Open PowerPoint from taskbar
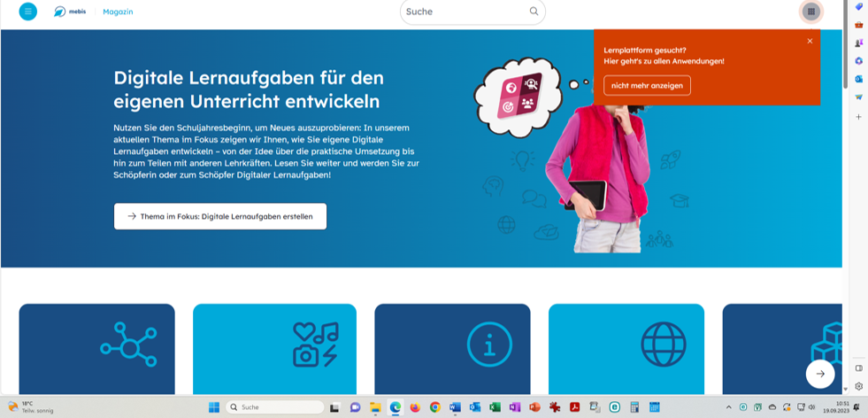This screenshot has width=868, height=418. (x=534, y=407)
